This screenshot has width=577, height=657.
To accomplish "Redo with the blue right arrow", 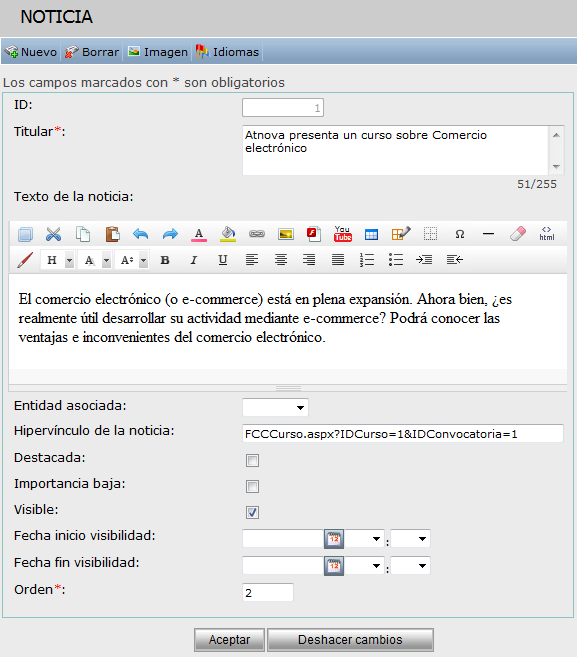I will pyautogui.click(x=170, y=234).
